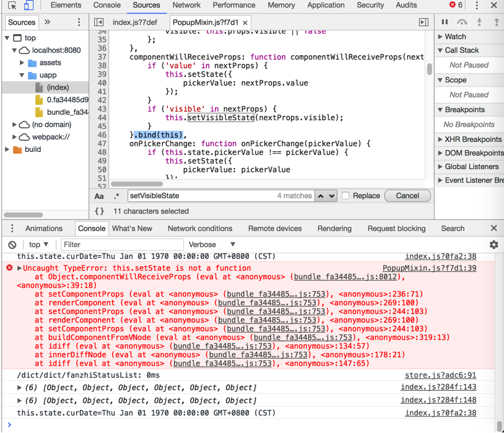
Task: Collapse the Scope section
Action: tap(440, 80)
